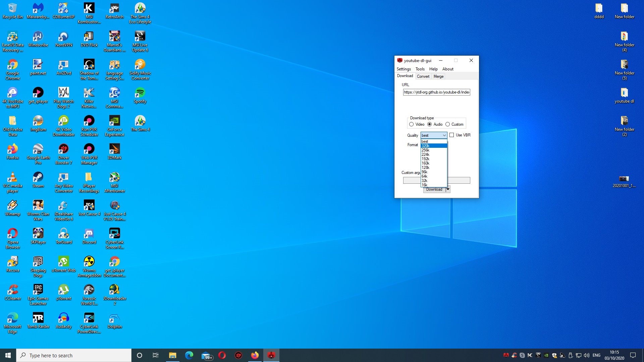Open the Discord desktop icon

89,236
